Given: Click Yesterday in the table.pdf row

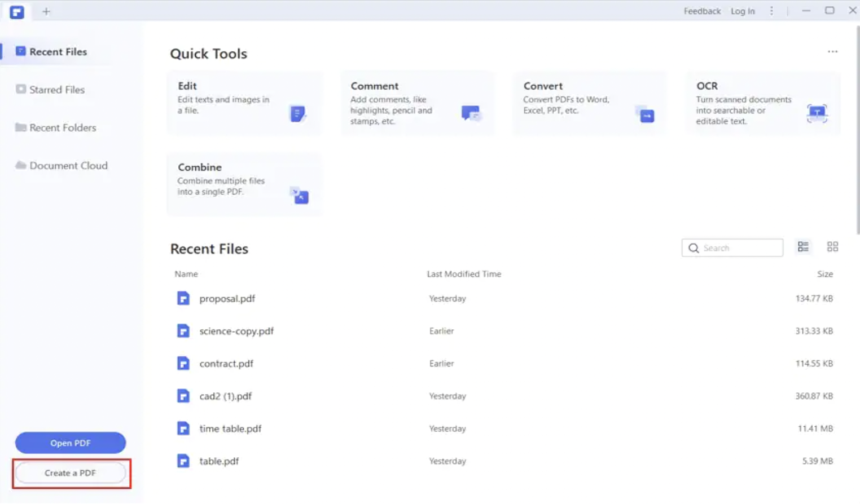Looking at the screenshot, I should [447, 461].
